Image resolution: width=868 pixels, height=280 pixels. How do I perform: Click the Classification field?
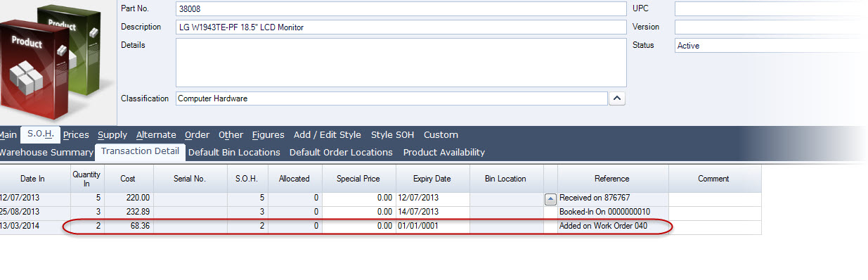pos(391,98)
